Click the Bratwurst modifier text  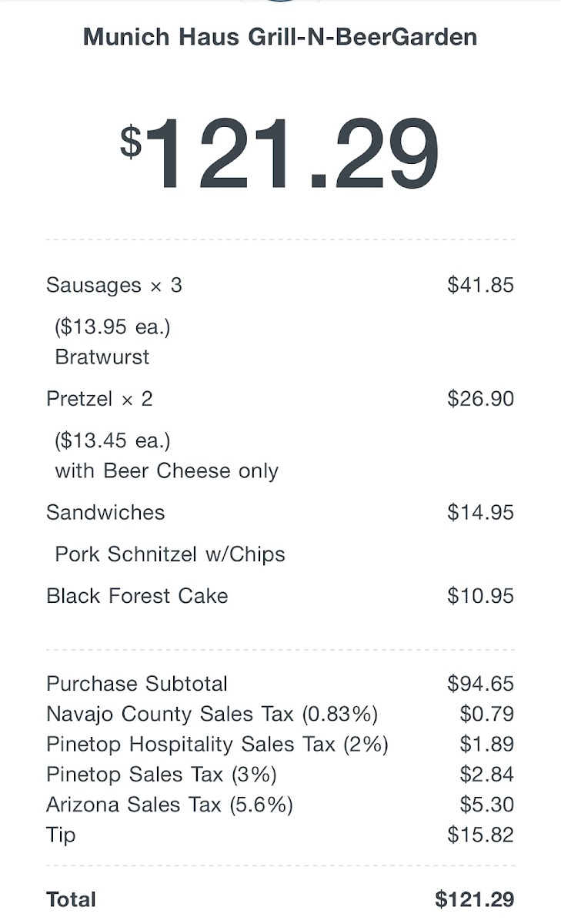pyautogui.click(x=102, y=357)
